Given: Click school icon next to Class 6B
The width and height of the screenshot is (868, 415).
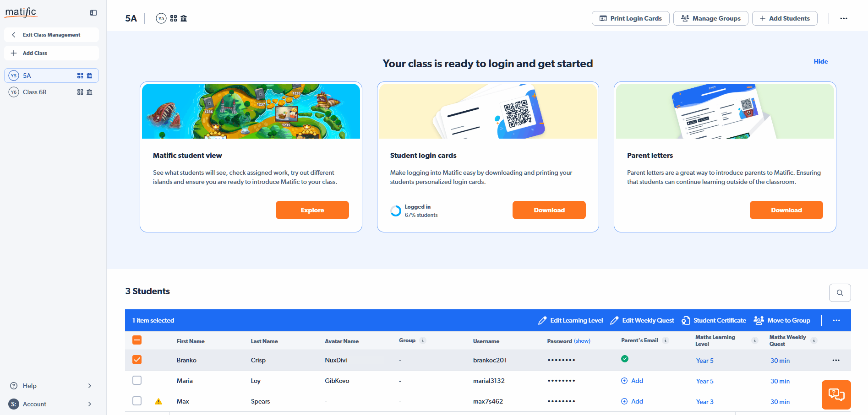Looking at the screenshot, I should [89, 92].
